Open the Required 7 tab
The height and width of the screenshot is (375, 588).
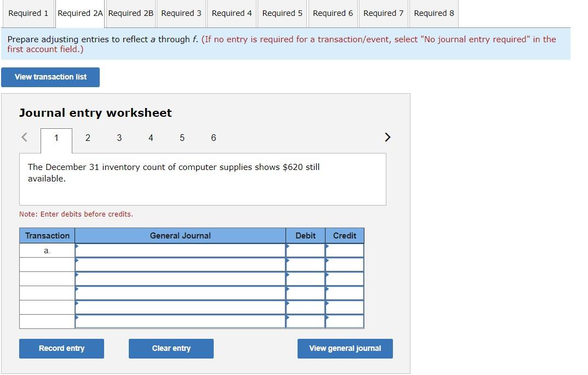click(x=384, y=14)
